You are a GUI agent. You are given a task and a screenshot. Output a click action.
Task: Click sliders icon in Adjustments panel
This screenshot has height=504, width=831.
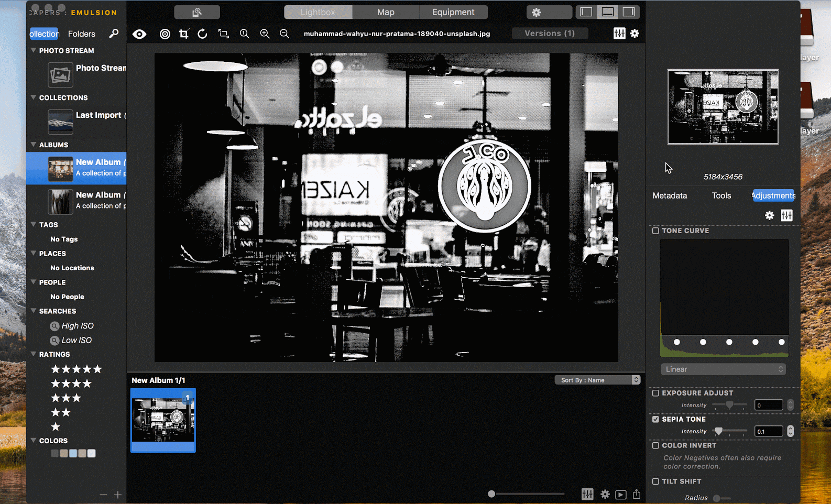coord(786,215)
